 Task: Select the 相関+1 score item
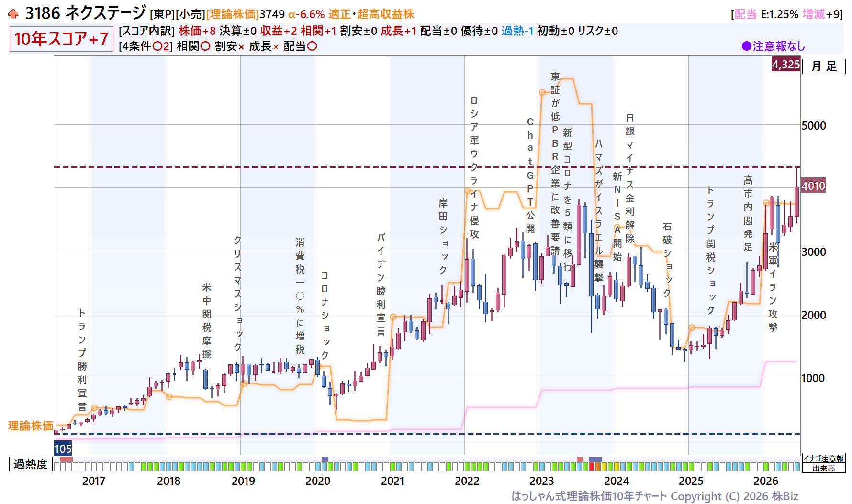pos(319,31)
